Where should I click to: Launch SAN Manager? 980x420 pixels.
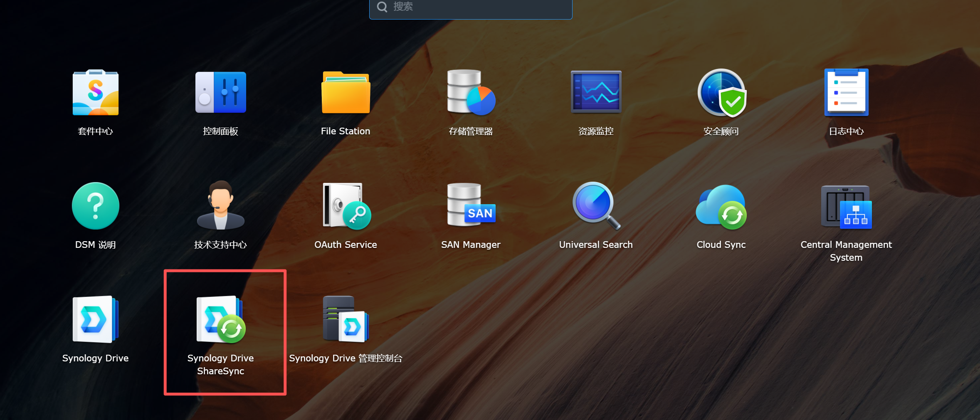click(471, 206)
